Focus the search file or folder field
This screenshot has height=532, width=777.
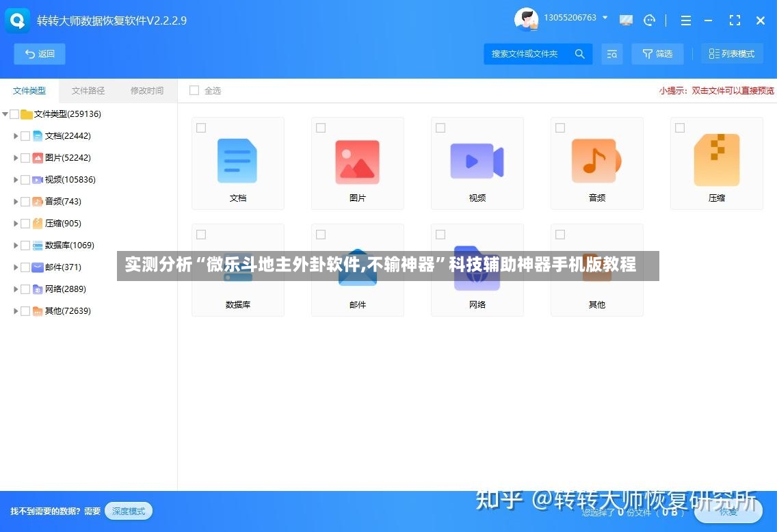click(538, 53)
